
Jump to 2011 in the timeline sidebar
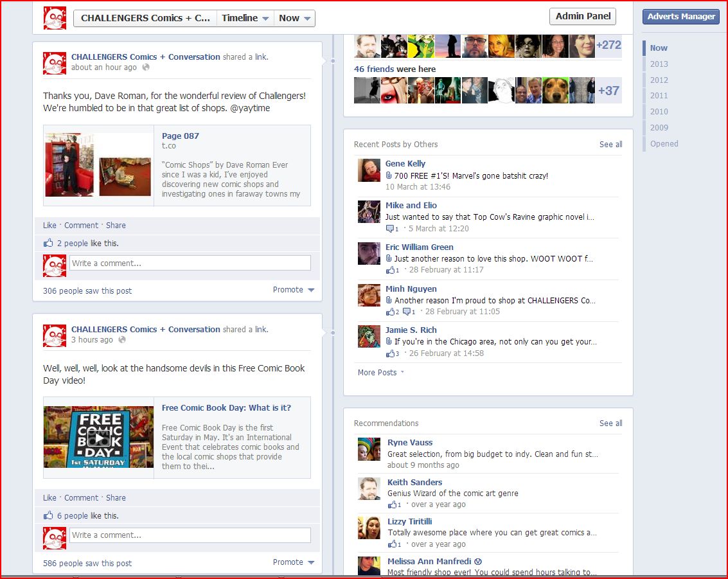tap(659, 96)
